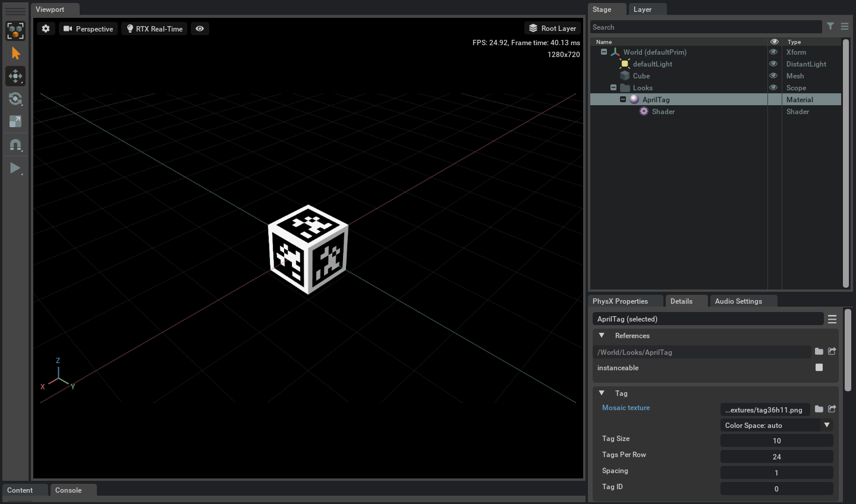Viewport: 856px width, 504px height.
Task: Choose the Scale tool
Action: [15, 122]
